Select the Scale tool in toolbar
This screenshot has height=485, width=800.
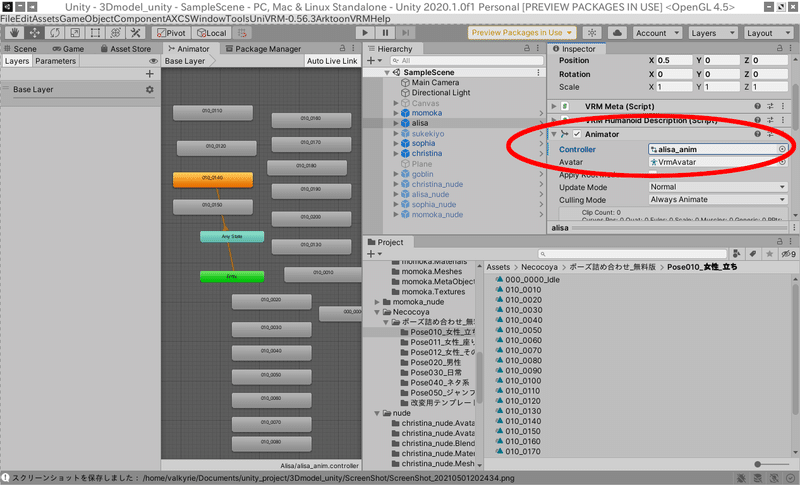(x=75, y=33)
